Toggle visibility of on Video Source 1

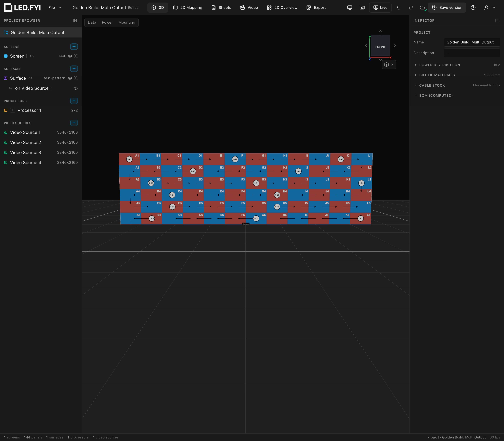click(76, 88)
